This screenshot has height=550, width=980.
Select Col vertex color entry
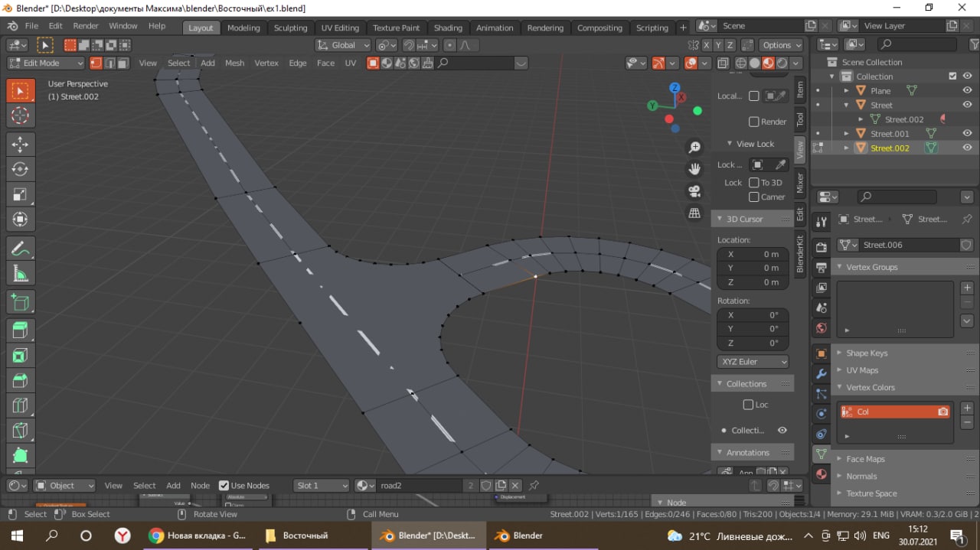tap(894, 412)
